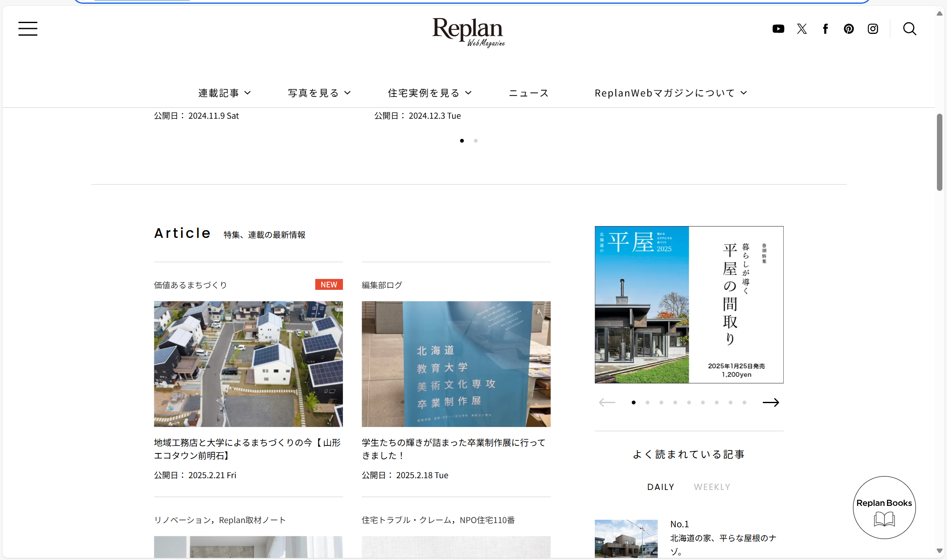The height and width of the screenshot is (560, 947).
Task: Open Replan YouTube channel icon
Action: (778, 29)
